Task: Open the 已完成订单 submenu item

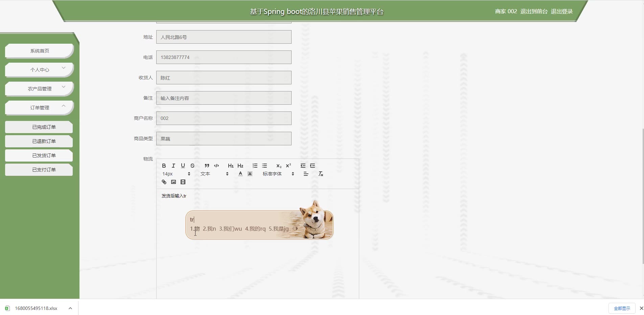Action: point(39,127)
